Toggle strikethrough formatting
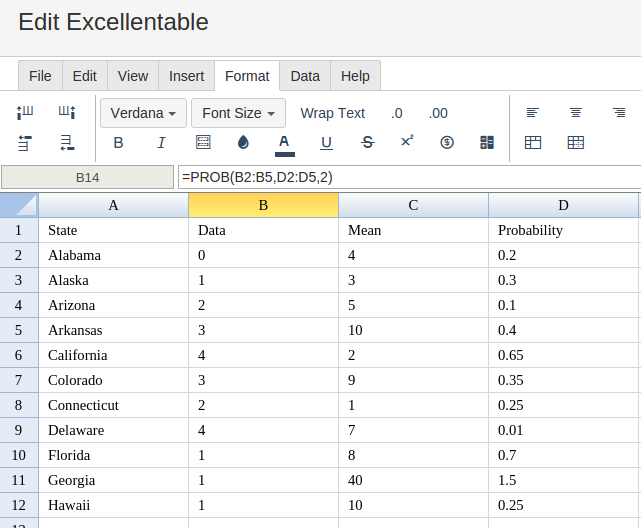 click(x=367, y=143)
